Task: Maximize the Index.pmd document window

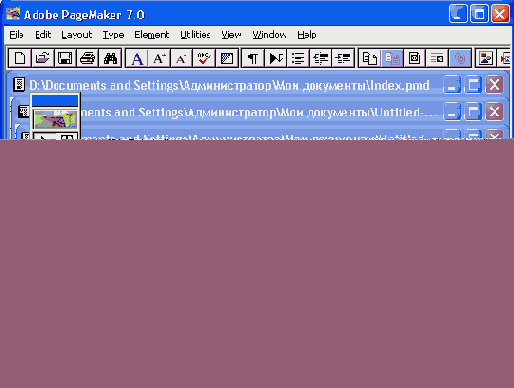Action: [x=473, y=85]
